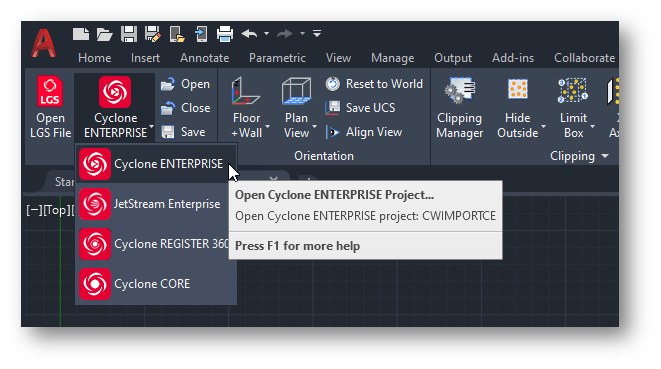Click the Open folder icon in quick access toolbar
Viewport: 661px width, 369px height.
point(104,34)
